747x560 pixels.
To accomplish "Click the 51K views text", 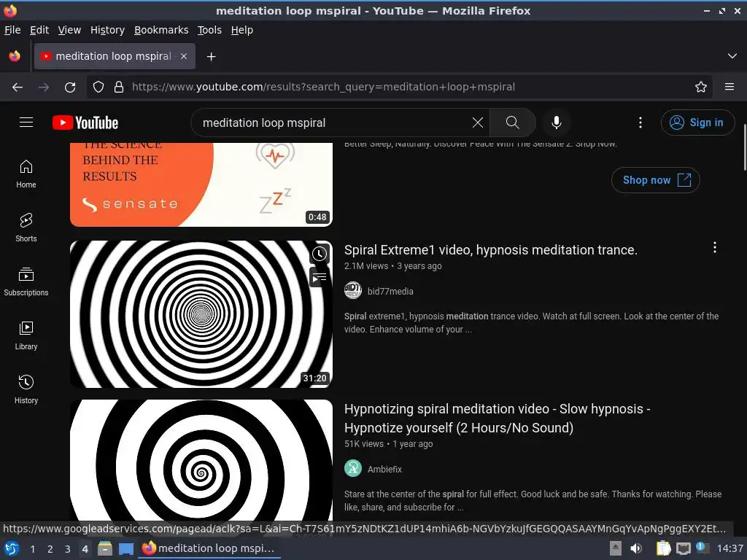I will click(363, 444).
